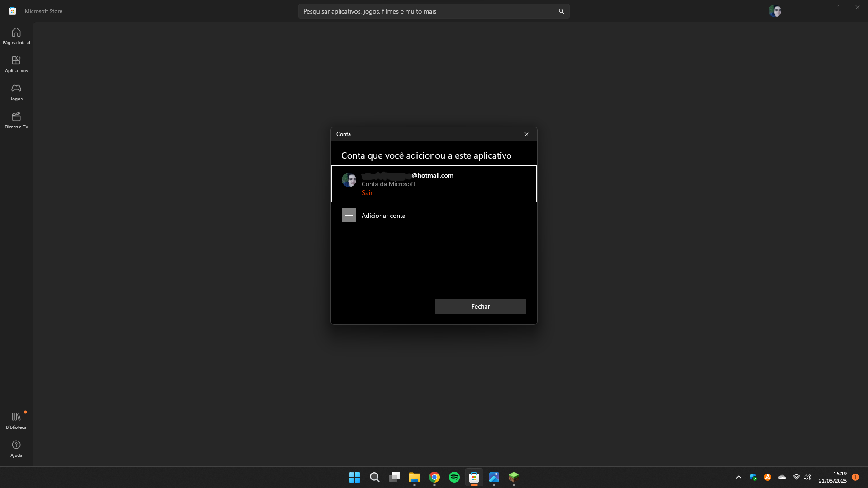The width and height of the screenshot is (868, 488).
Task: Go to the Jogos section
Action: pos(16,92)
